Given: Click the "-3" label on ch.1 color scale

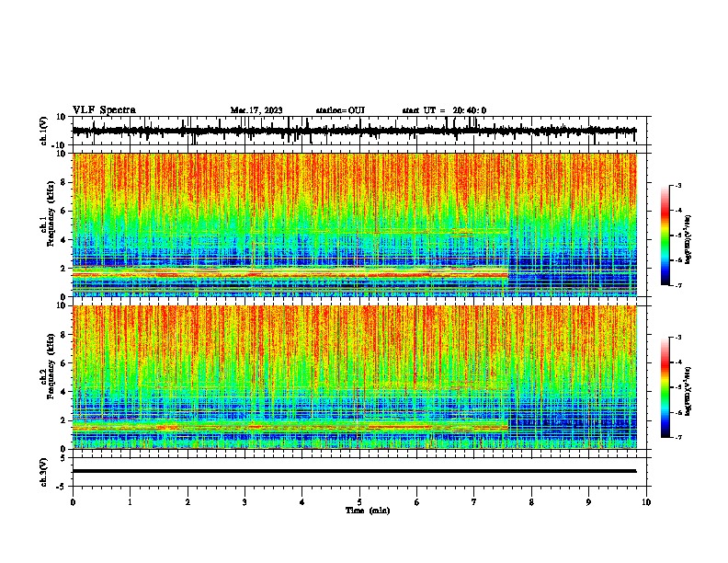Looking at the screenshot, I should pos(678,186).
